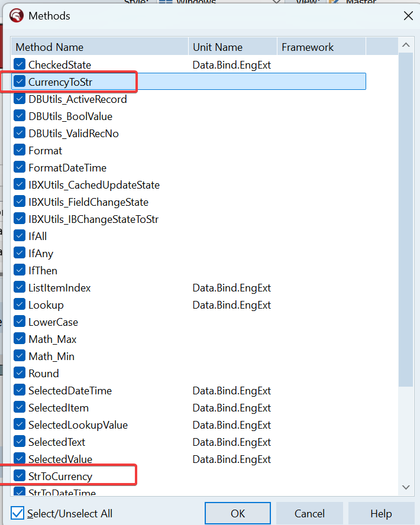Viewport: 420px width, 525px height.
Task: Select the IfThen method row
Action: 43,271
